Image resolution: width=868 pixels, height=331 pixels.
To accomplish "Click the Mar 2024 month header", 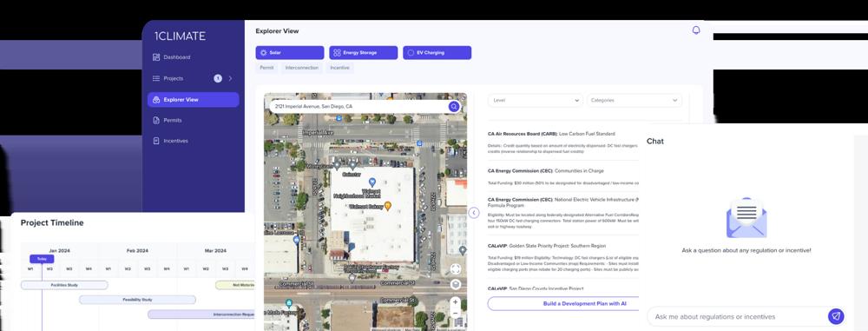I will (215, 251).
